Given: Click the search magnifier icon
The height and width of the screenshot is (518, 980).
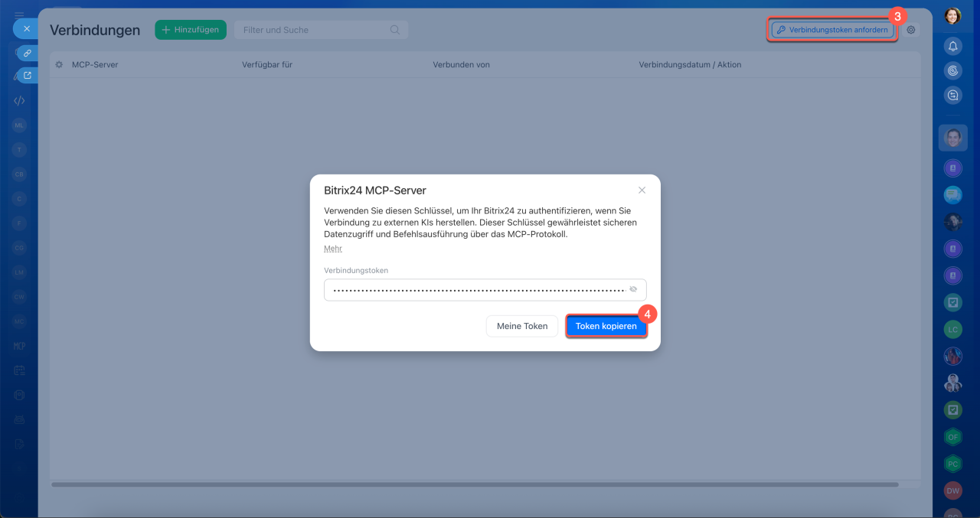Looking at the screenshot, I should pyautogui.click(x=395, y=30).
